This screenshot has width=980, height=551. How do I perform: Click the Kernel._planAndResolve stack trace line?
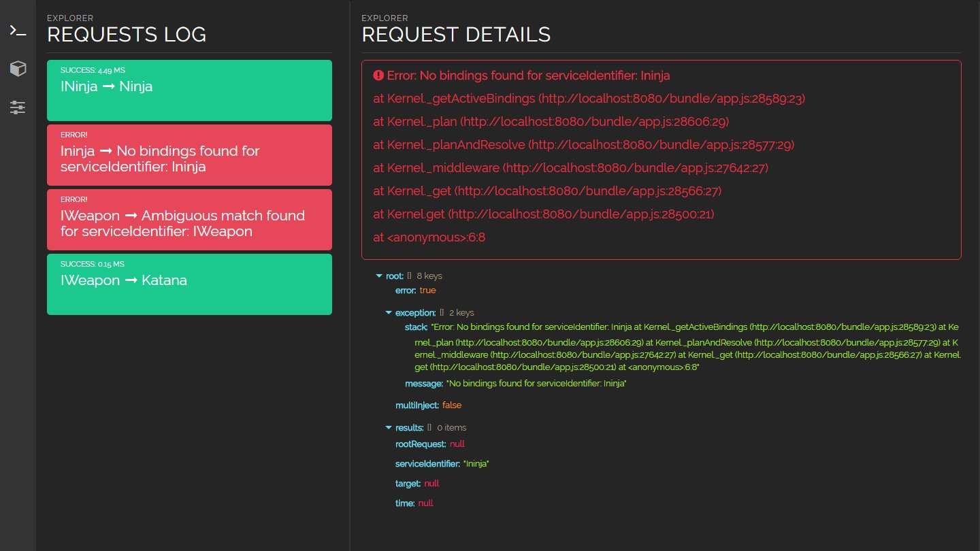(584, 145)
